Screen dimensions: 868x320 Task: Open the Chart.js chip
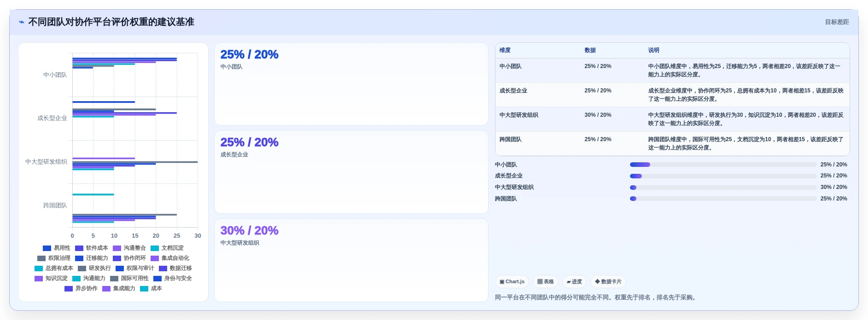click(512, 282)
